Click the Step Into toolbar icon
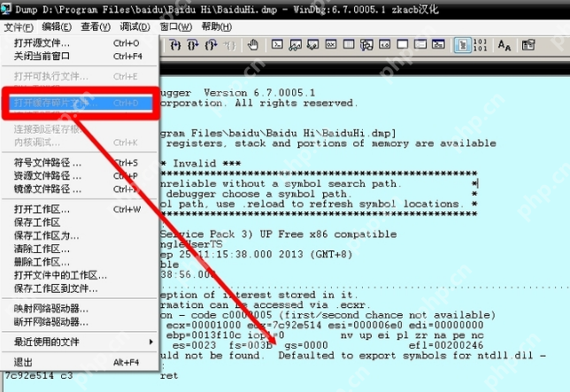 pyautogui.click(x=175, y=45)
